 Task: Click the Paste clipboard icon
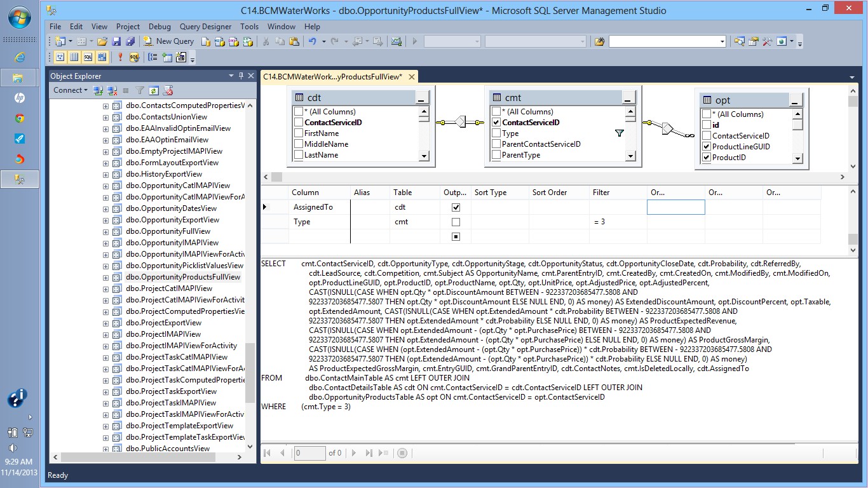(294, 41)
